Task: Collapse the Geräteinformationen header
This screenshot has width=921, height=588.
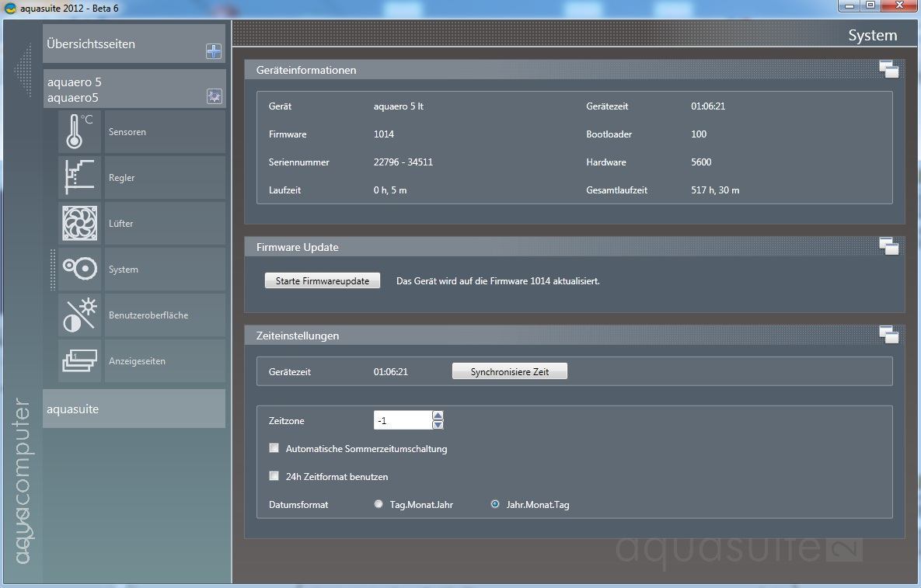Action: point(574,70)
